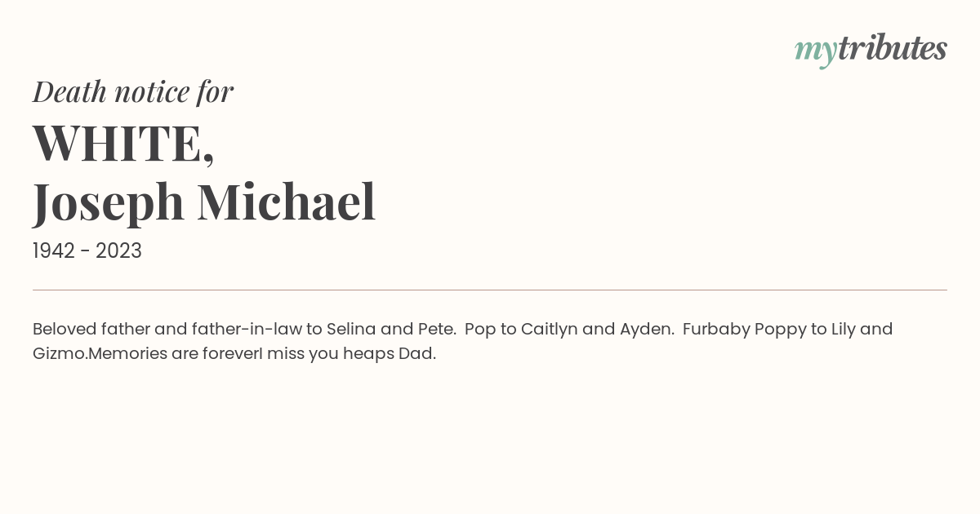Select the birth year 1942
Image resolution: width=980 pixels, height=514 pixels.
[54, 251]
